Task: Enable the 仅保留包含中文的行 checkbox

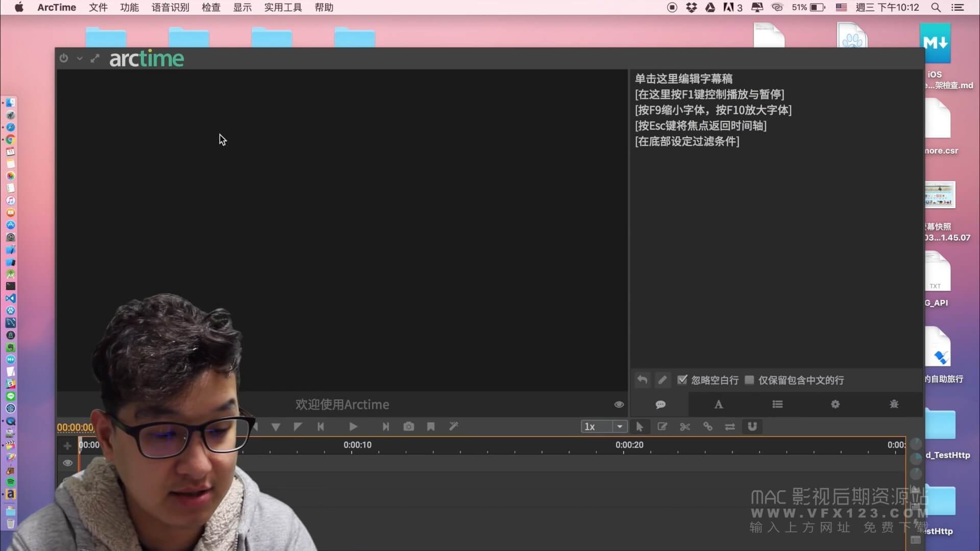Action: 749,380
